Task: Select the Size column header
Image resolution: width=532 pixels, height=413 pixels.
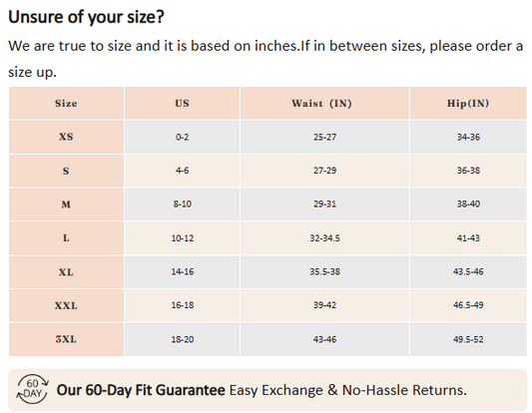Action: pyautogui.click(x=66, y=103)
